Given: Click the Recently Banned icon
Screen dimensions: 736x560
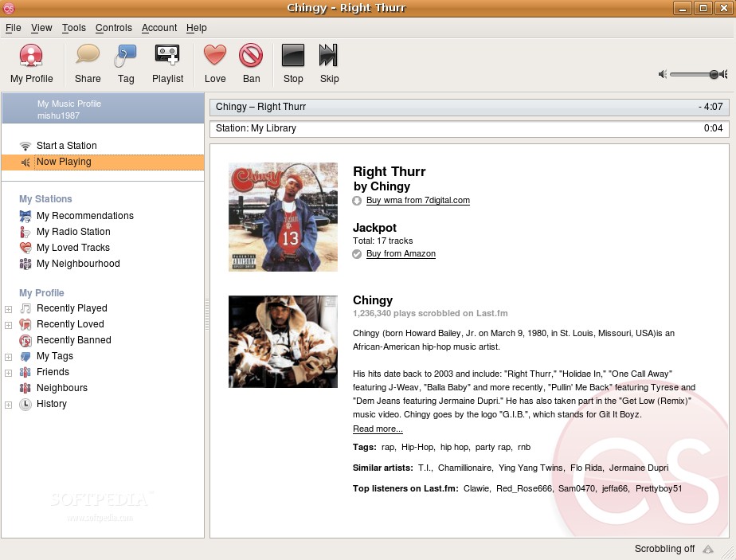Looking at the screenshot, I should pos(25,340).
